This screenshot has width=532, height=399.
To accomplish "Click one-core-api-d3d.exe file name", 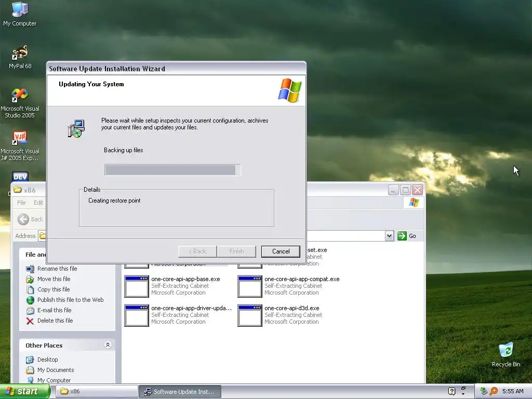I will click(x=292, y=308).
